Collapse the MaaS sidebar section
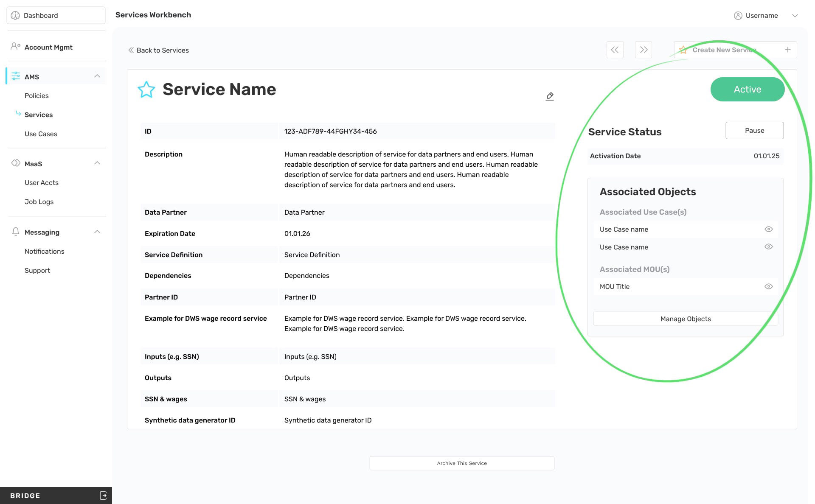This screenshot has width=815, height=504. coord(97,163)
